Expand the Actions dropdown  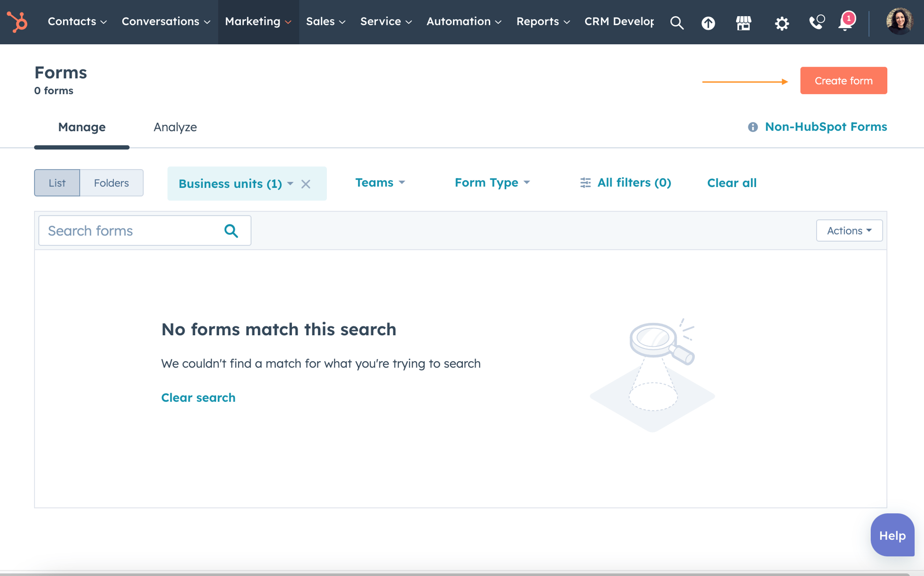click(x=849, y=230)
